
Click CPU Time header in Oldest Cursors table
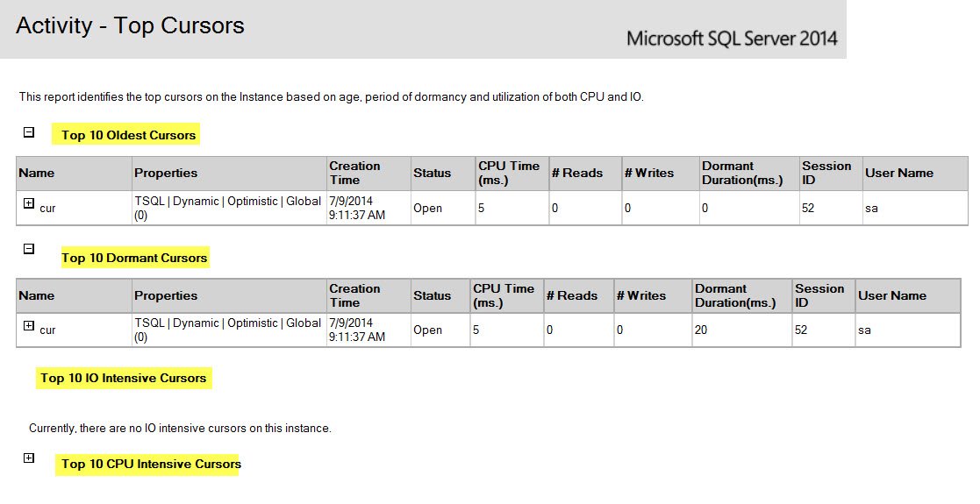(509, 173)
